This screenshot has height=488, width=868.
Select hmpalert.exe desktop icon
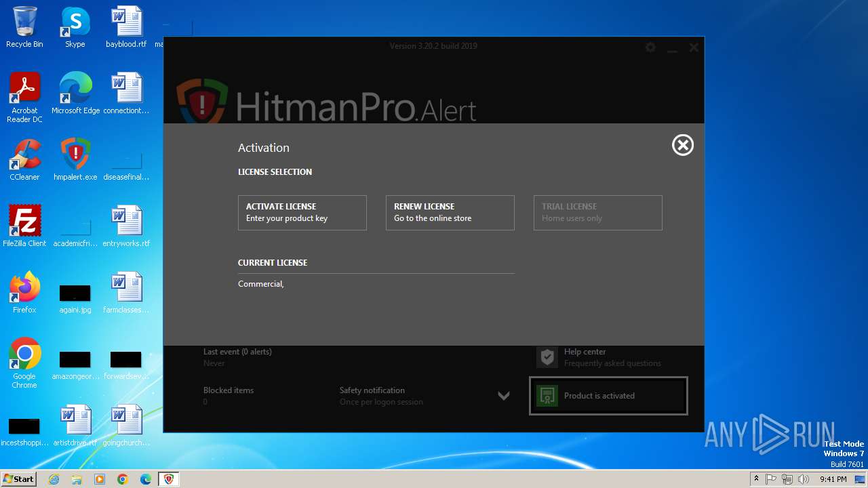click(x=75, y=160)
